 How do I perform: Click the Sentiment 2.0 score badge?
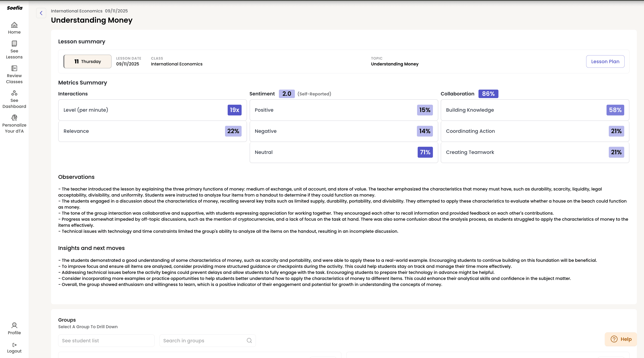pos(286,94)
